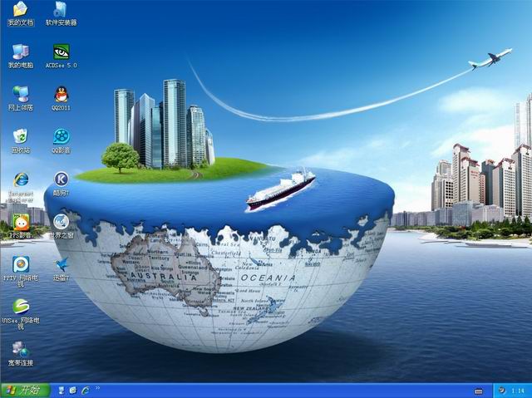Screen dimensions: 532x398
Task: Open the language bar keyboard icon
Action: 479,391
